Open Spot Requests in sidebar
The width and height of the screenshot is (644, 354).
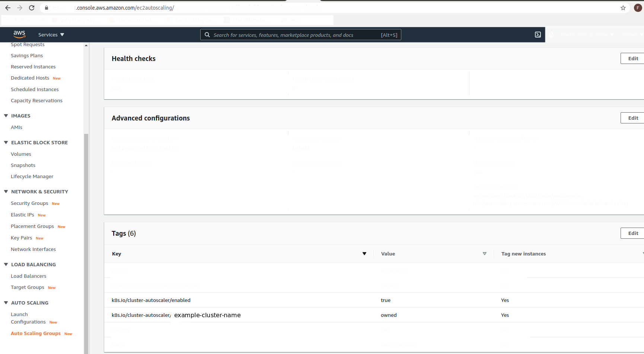click(x=28, y=44)
